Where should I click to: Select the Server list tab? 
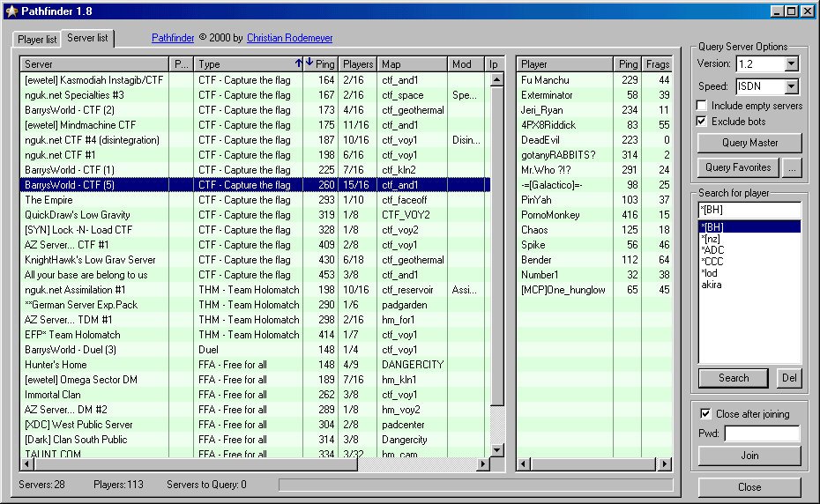tap(87, 38)
